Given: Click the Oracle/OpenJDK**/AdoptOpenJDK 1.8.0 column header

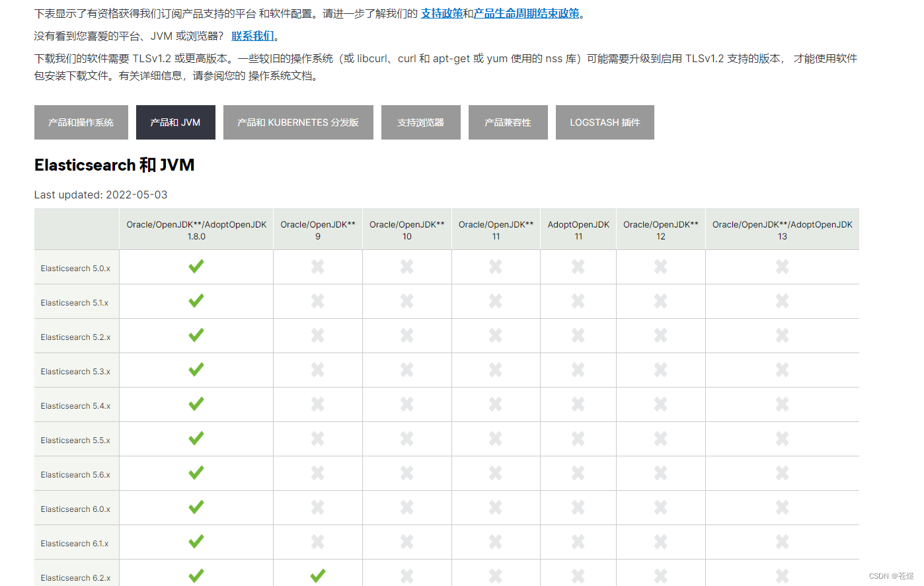Looking at the screenshot, I should point(196,230).
